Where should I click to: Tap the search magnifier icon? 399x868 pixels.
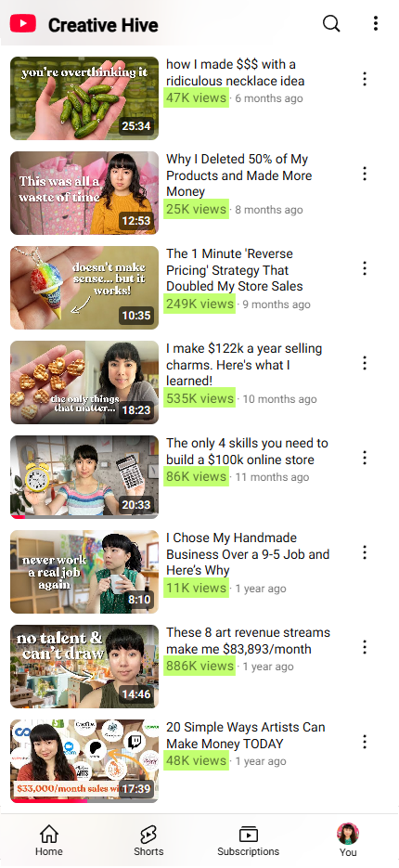[331, 23]
